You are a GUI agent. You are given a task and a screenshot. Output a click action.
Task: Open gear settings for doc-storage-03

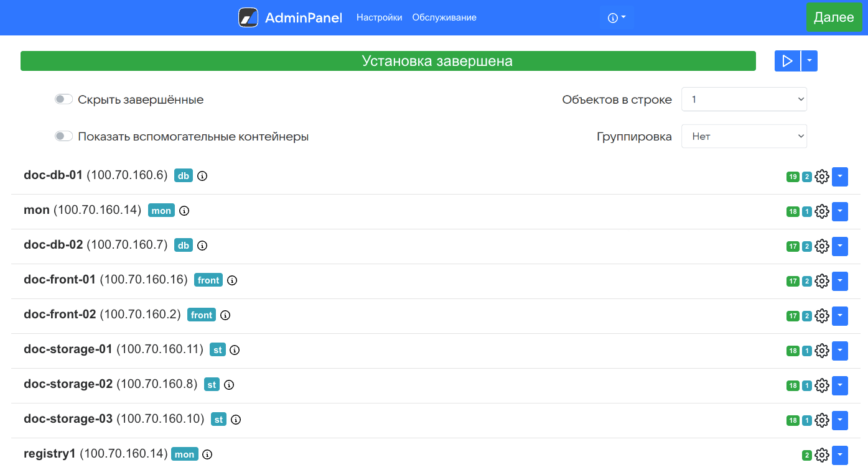(x=822, y=420)
